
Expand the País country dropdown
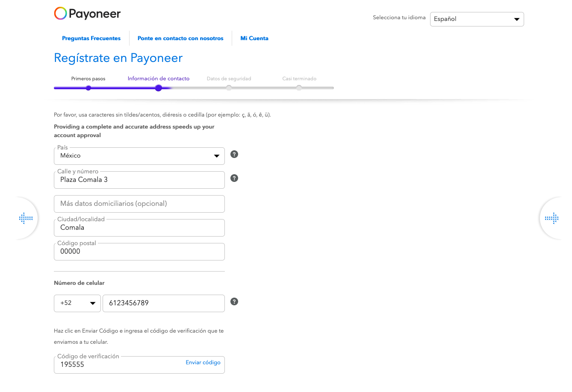[139, 156]
